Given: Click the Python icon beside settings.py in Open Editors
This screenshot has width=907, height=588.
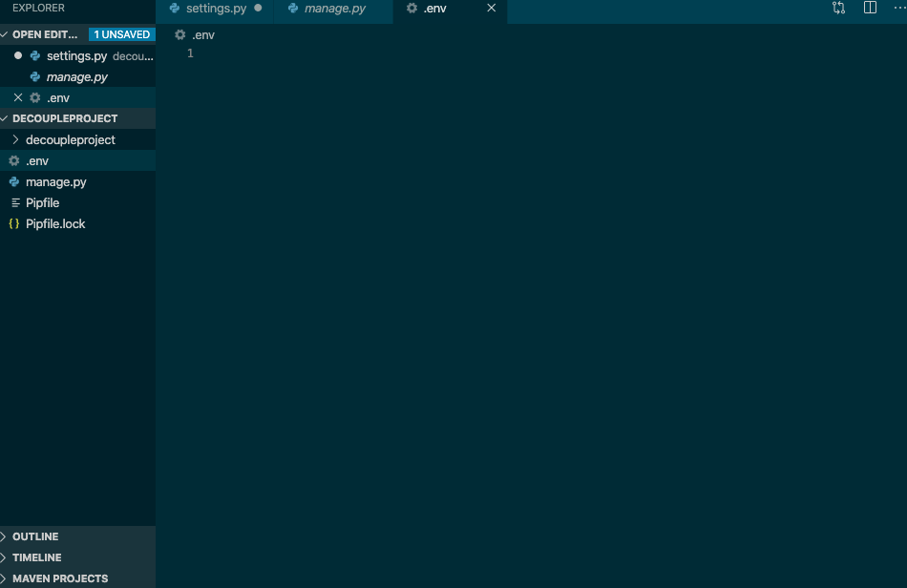Looking at the screenshot, I should (x=34, y=55).
